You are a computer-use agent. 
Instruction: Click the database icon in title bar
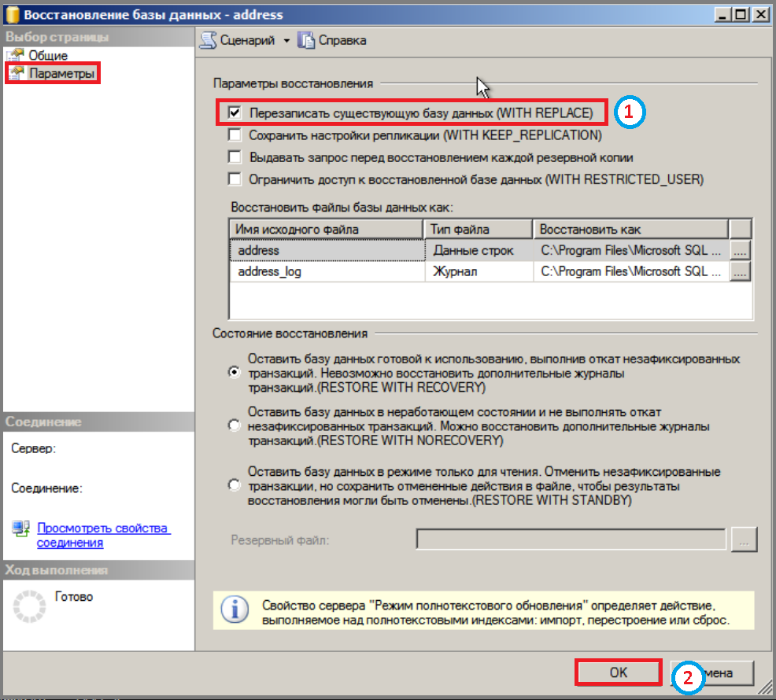pyautogui.click(x=13, y=14)
